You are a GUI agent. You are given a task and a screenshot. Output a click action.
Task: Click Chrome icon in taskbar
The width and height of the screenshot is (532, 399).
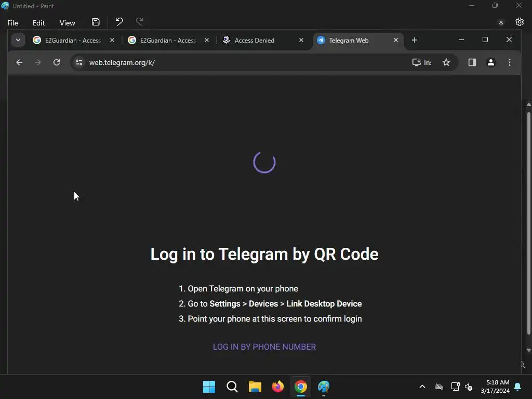(301, 387)
